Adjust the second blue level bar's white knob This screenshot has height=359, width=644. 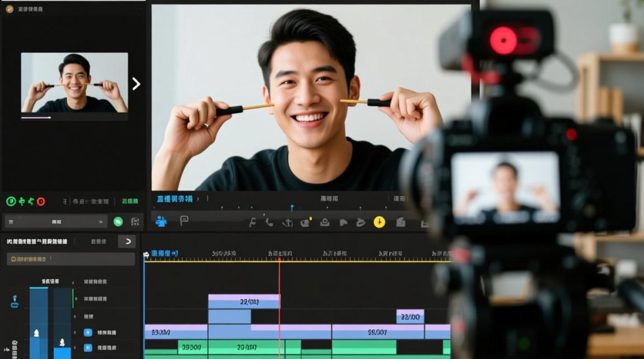coord(62,342)
